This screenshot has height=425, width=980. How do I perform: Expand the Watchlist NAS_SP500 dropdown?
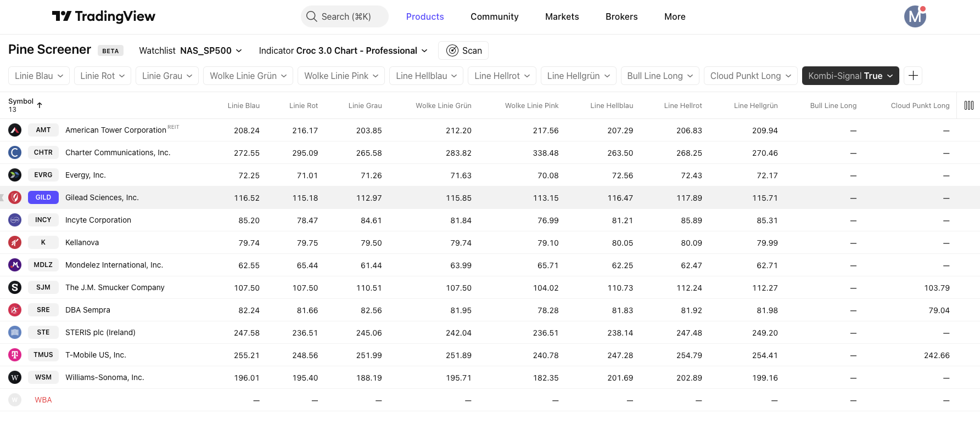[x=190, y=50]
